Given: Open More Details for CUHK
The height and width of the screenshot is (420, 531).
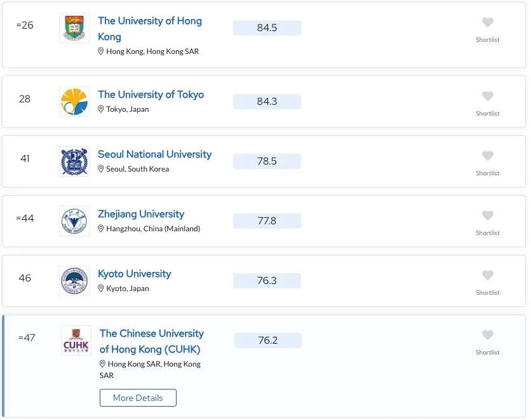Looking at the screenshot, I should (138, 398).
